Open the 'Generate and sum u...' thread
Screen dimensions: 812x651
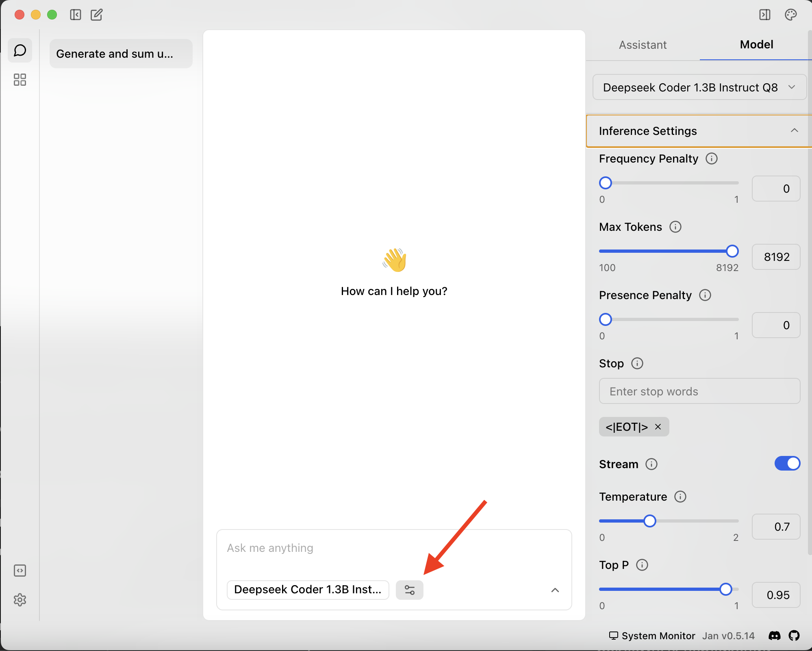click(121, 54)
